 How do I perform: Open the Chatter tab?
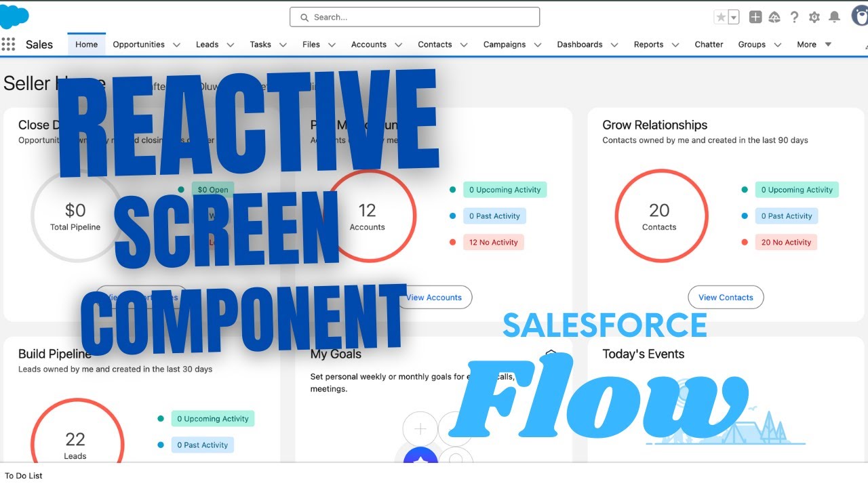click(x=709, y=45)
